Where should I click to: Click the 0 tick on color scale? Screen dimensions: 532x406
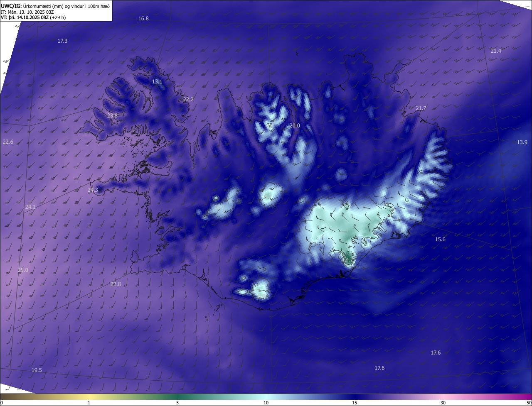1,403
